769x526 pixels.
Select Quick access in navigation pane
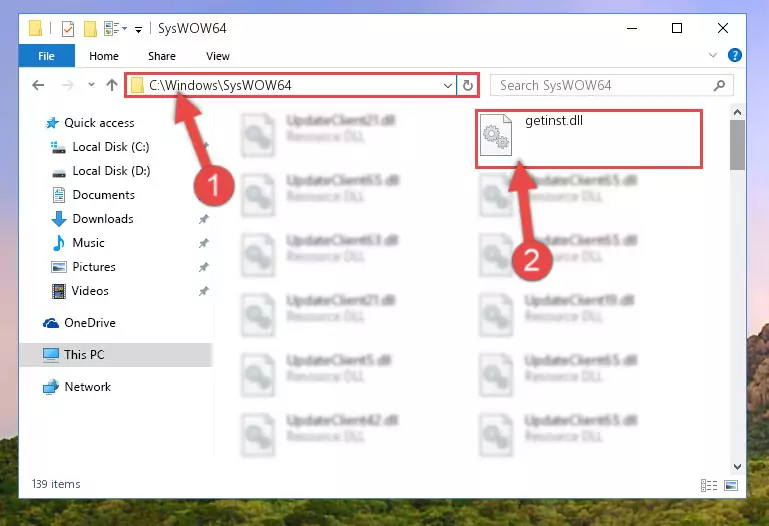pyautogui.click(x=99, y=123)
